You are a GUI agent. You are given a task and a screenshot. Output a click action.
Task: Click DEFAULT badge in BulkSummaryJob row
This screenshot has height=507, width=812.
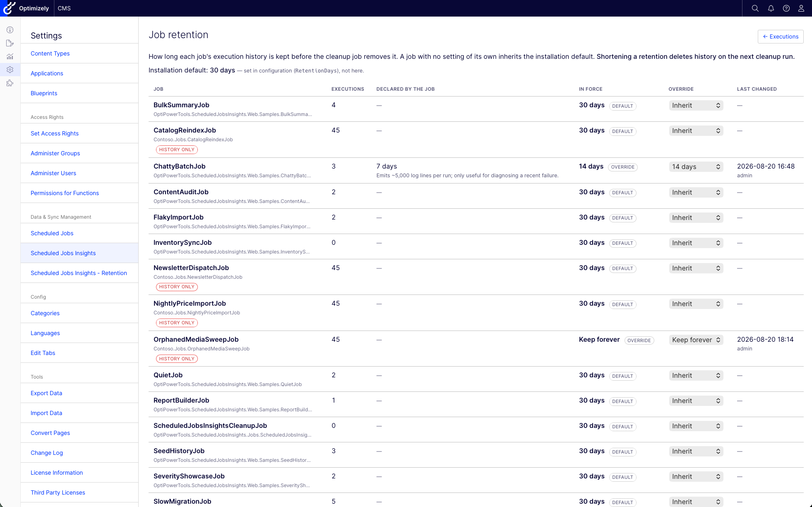click(x=622, y=106)
